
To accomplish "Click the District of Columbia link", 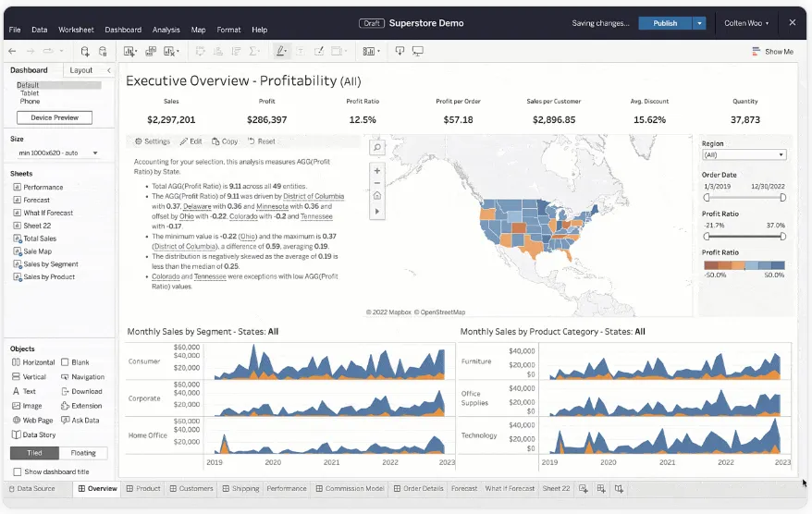I will tap(314, 196).
